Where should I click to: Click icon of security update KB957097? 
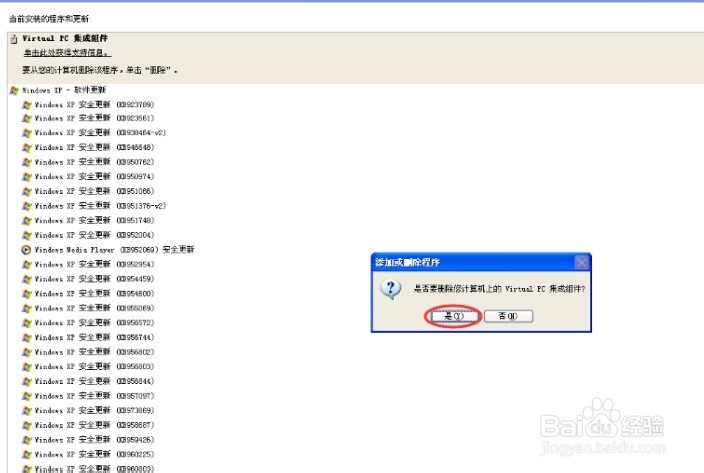coord(27,396)
